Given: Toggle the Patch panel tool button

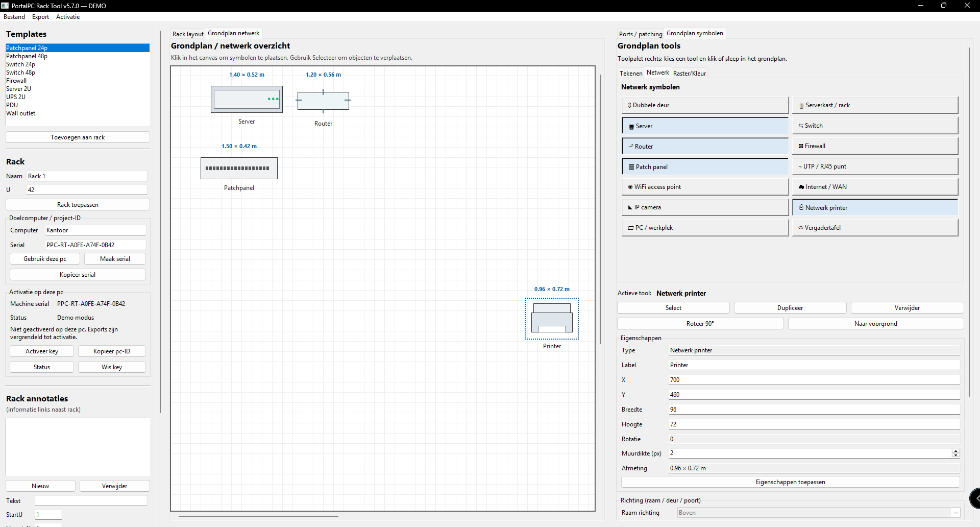Looking at the screenshot, I should coord(705,167).
